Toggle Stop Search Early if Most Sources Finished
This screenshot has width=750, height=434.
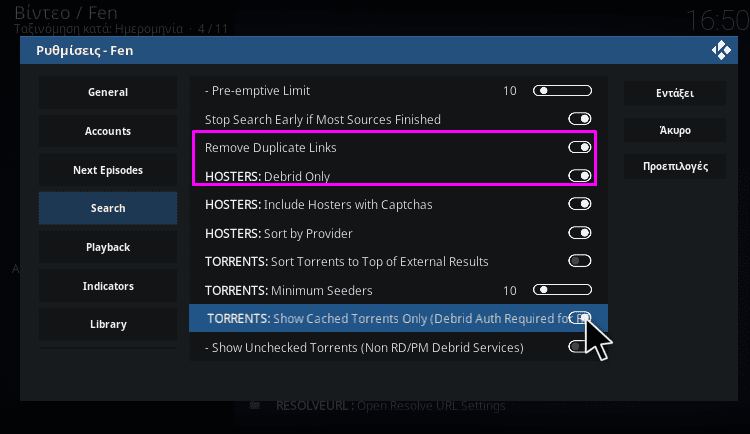(x=580, y=119)
